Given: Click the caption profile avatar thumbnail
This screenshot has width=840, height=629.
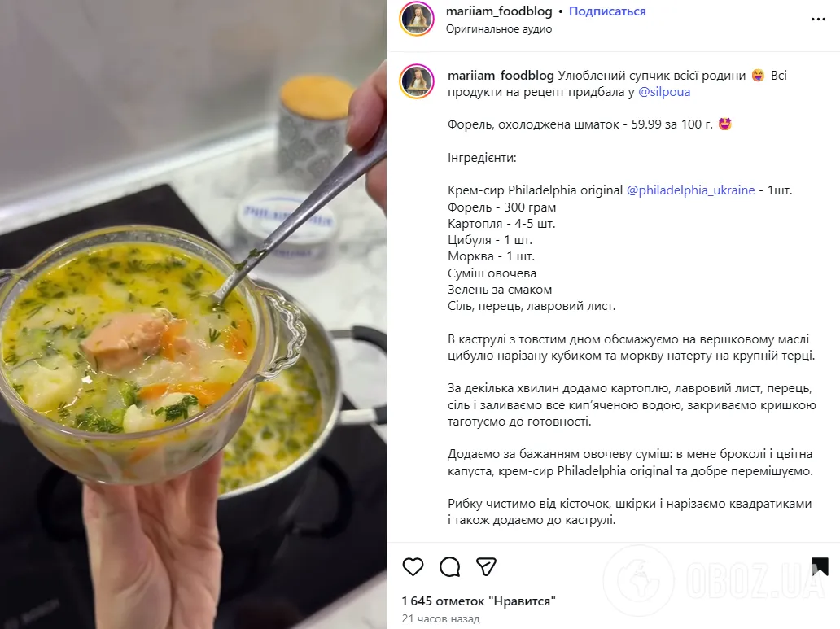Looking at the screenshot, I should [x=417, y=81].
